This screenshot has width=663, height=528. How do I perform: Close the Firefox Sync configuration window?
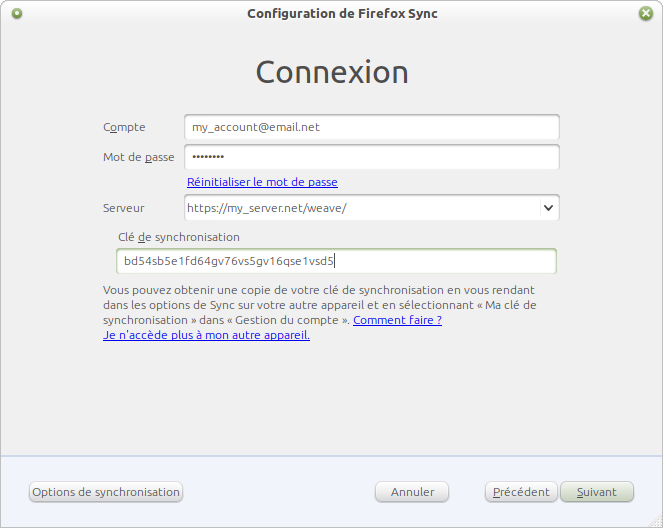click(x=645, y=14)
